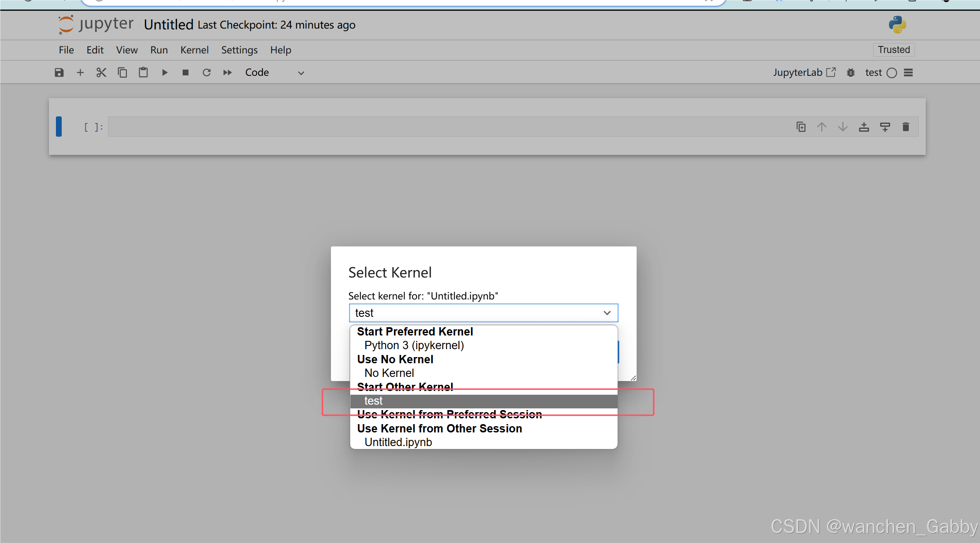Duplicate the cell with the cell toolbar icon
This screenshot has width=980, height=543.
point(801,127)
